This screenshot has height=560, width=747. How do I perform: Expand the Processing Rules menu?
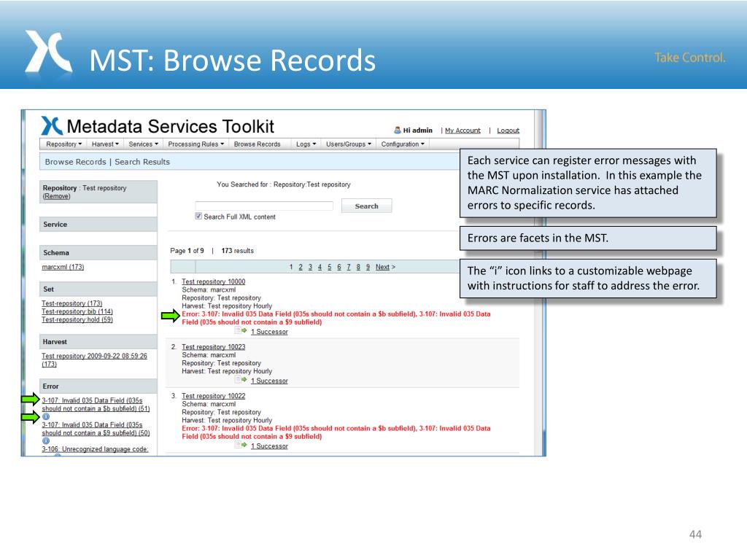click(196, 144)
